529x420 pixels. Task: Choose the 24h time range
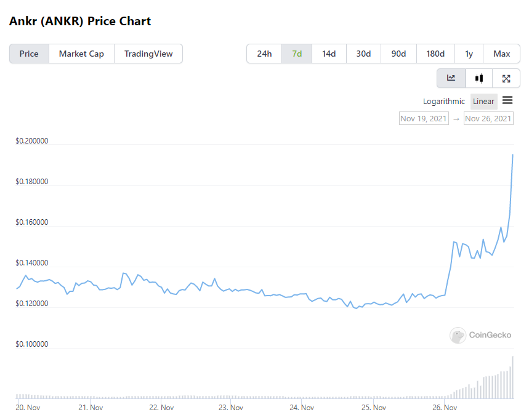pyautogui.click(x=264, y=54)
